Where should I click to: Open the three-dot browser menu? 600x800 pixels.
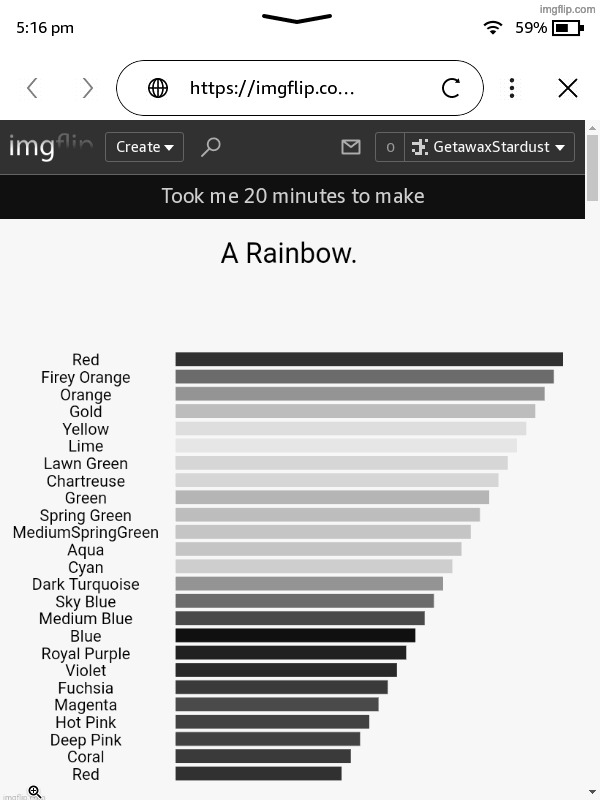[512, 88]
